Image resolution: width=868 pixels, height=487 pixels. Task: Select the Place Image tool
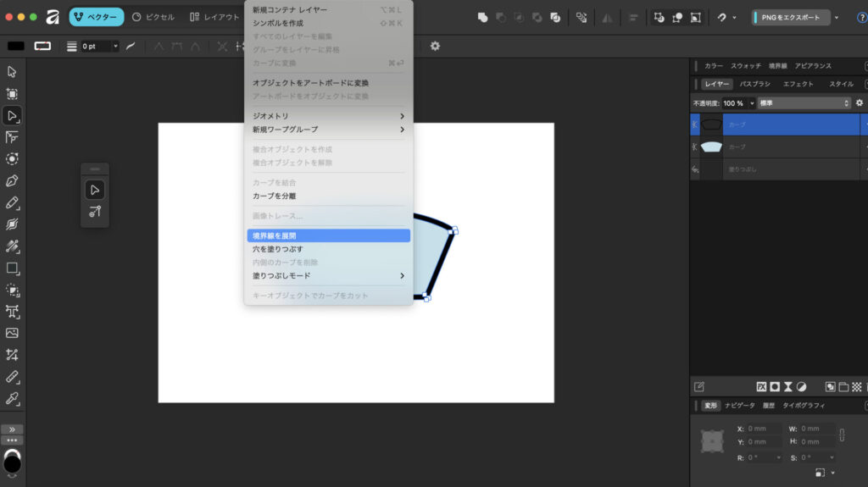[x=12, y=333]
